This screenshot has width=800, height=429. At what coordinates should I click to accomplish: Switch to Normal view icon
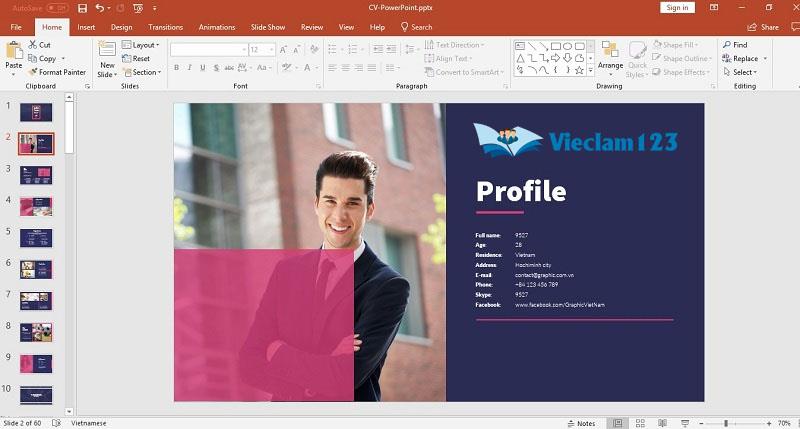(x=617, y=423)
